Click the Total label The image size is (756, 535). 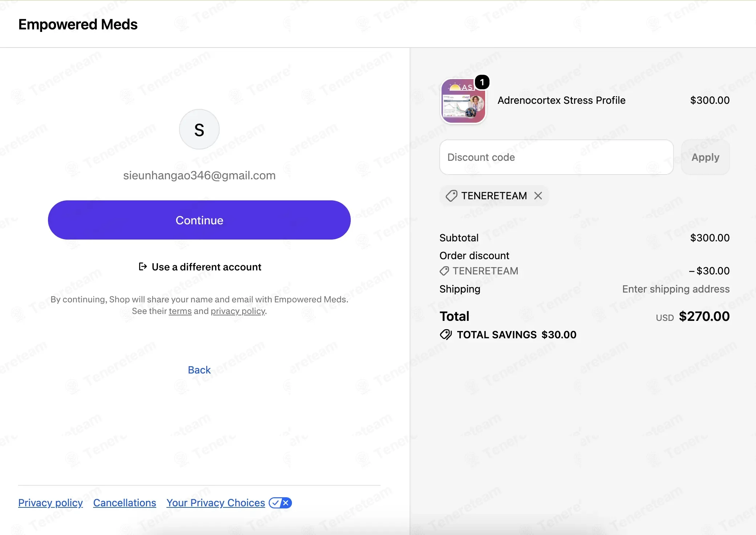(x=454, y=316)
